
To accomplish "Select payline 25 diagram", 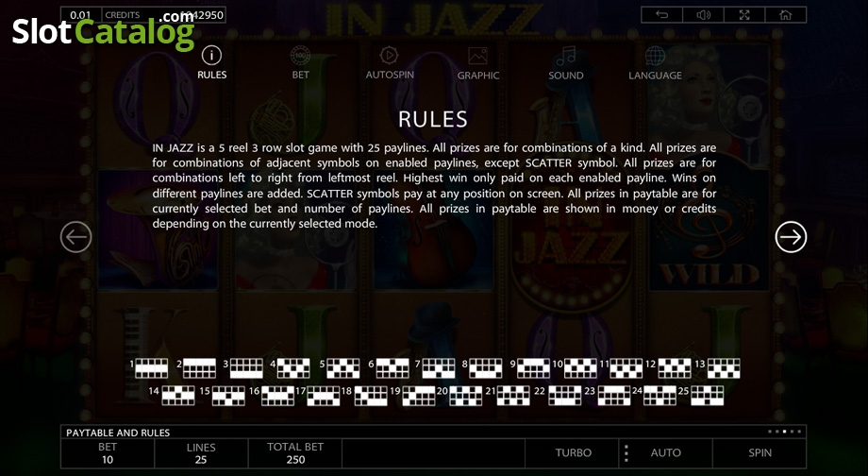I will click(x=707, y=395).
